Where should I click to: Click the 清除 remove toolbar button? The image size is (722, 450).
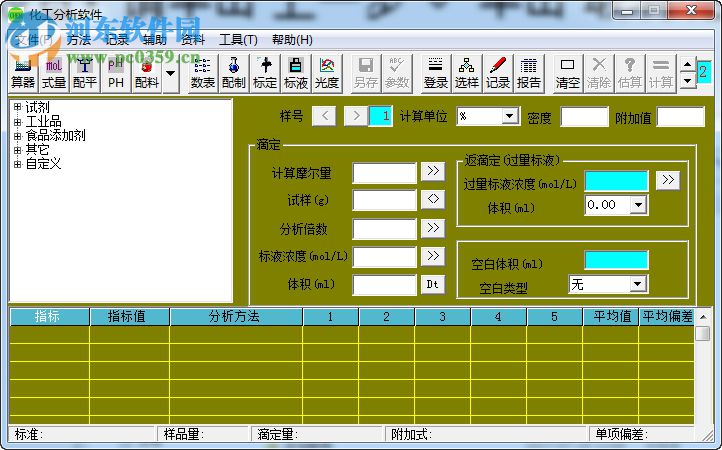pos(599,73)
